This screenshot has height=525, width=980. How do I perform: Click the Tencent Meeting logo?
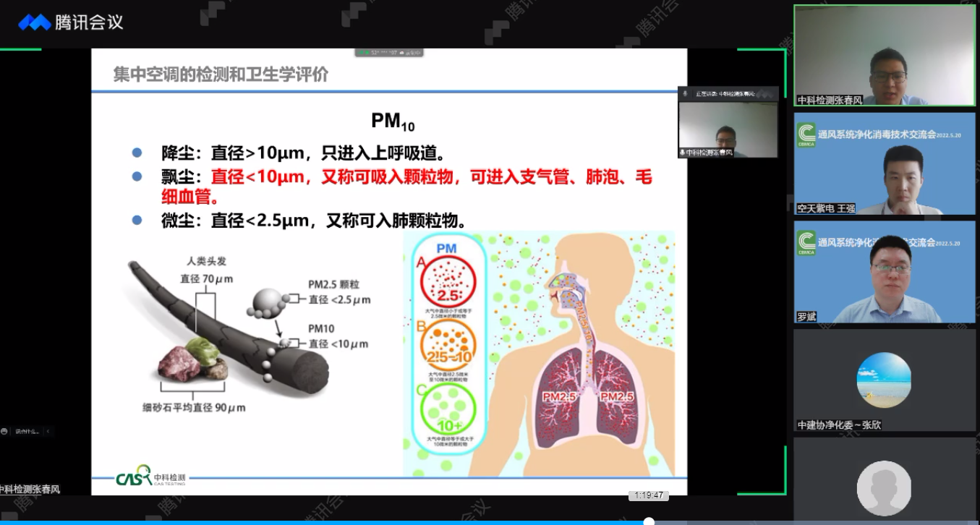pos(70,22)
